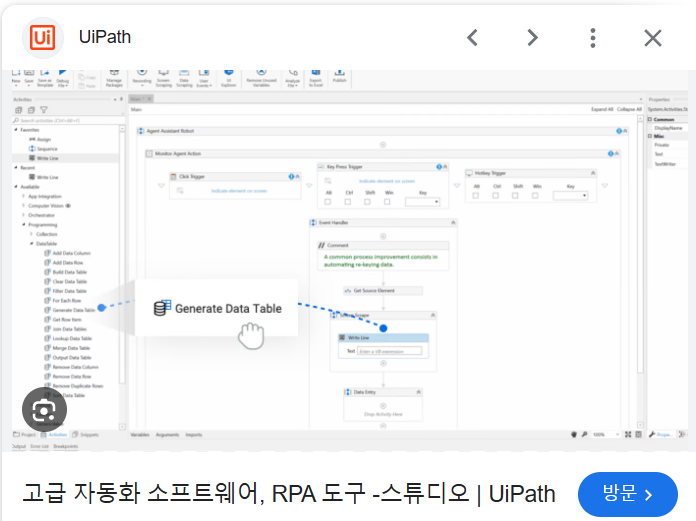Collapse the Data Entry activity chevron
The image size is (696, 521).
pyautogui.click(x=418, y=392)
